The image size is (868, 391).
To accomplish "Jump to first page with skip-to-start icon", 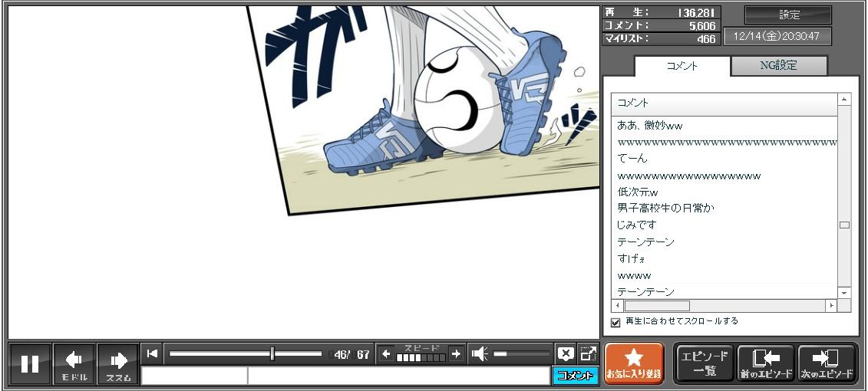I will 152,353.
